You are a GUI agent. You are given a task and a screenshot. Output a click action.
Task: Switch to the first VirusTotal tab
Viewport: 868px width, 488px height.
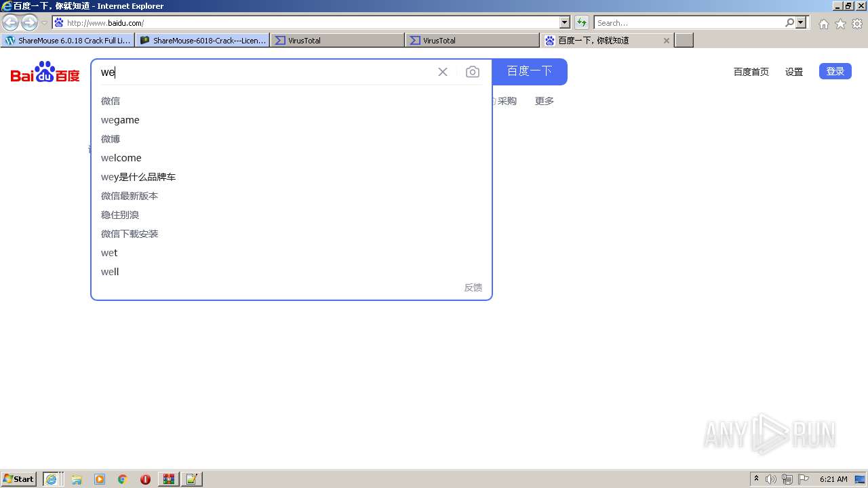(x=338, y=41)
